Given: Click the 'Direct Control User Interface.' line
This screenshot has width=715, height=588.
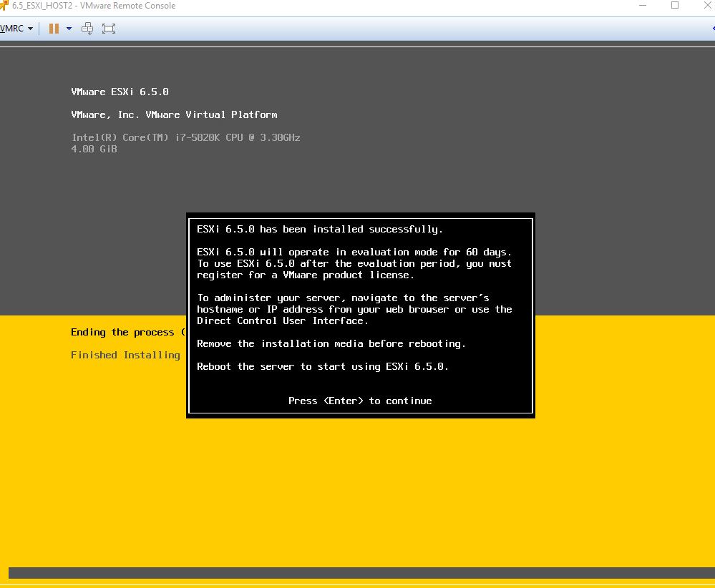Looking at the screenshot, I should (283, 321).
